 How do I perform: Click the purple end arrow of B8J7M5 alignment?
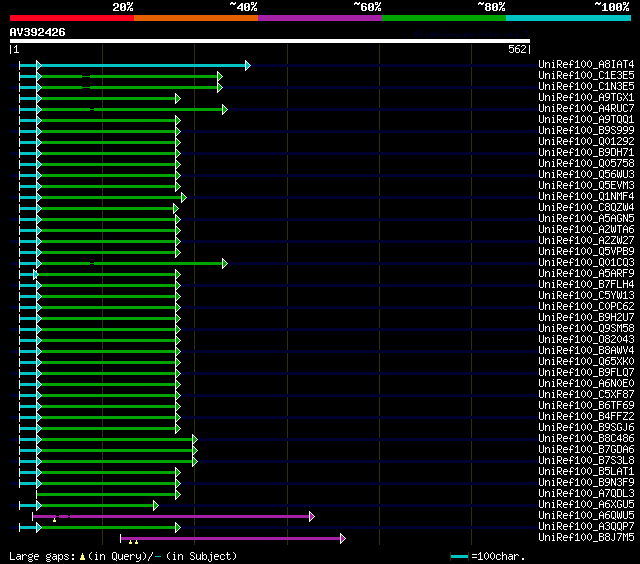(343, 539)
